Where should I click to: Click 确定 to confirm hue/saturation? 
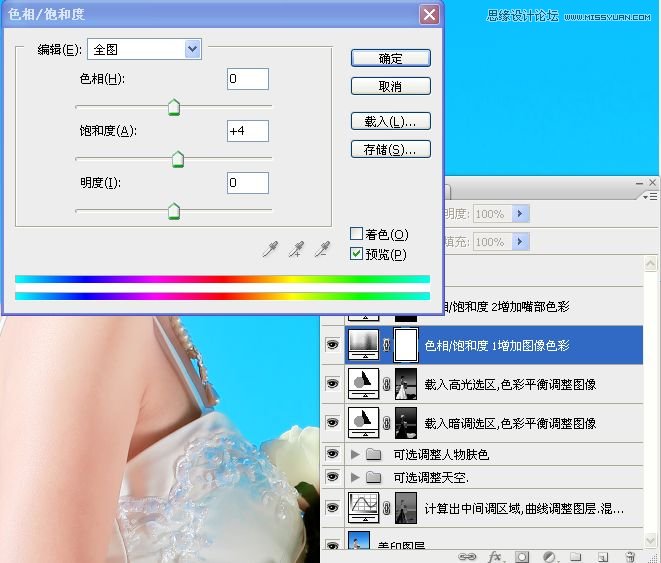pyautogui.click(x=391, y=58)
